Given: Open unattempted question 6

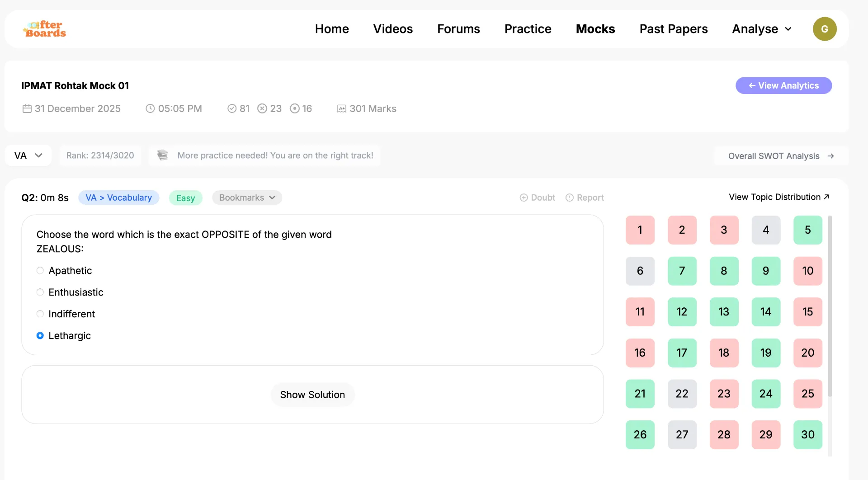Looking at the screenshot, I should [x=640, y=271].
